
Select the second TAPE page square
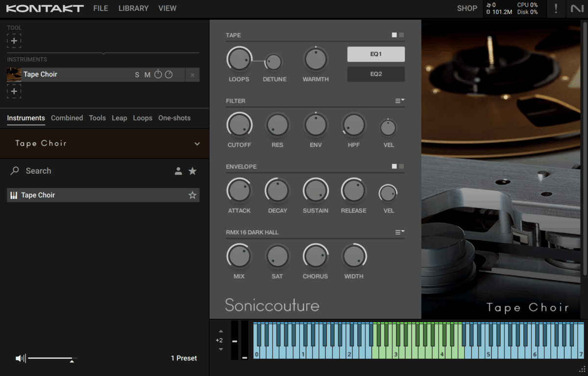[x=402, y=35]
